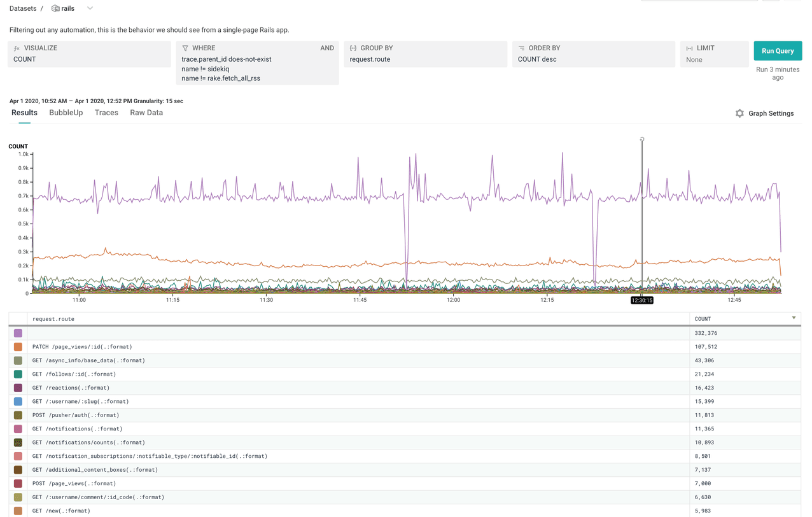Switch to the Raw Data tab

146,113
